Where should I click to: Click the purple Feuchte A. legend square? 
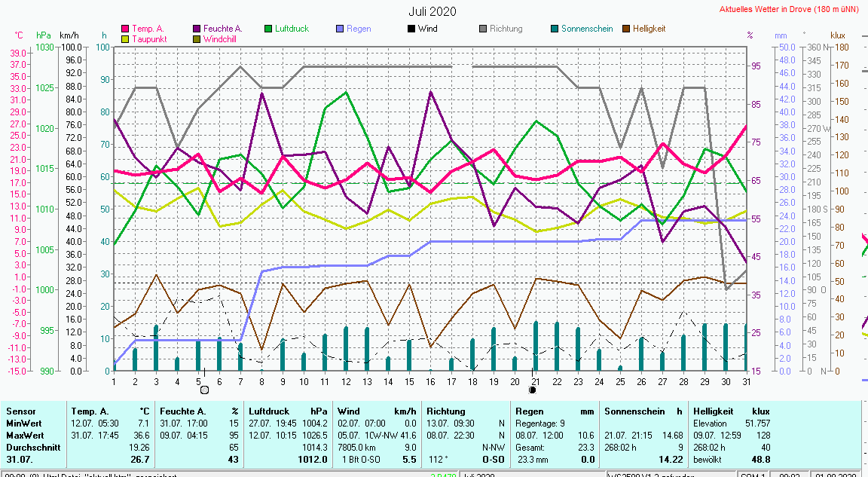point(197,29)
